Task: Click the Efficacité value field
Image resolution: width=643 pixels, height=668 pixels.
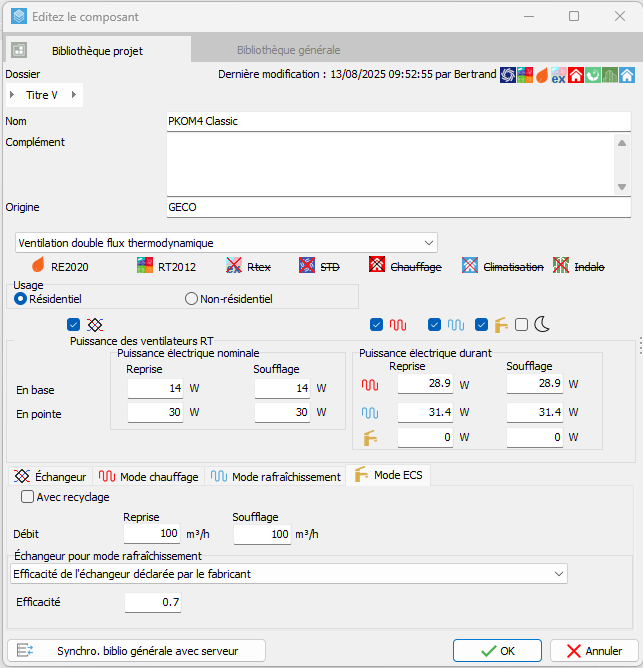Action: [x=154, y=602]
